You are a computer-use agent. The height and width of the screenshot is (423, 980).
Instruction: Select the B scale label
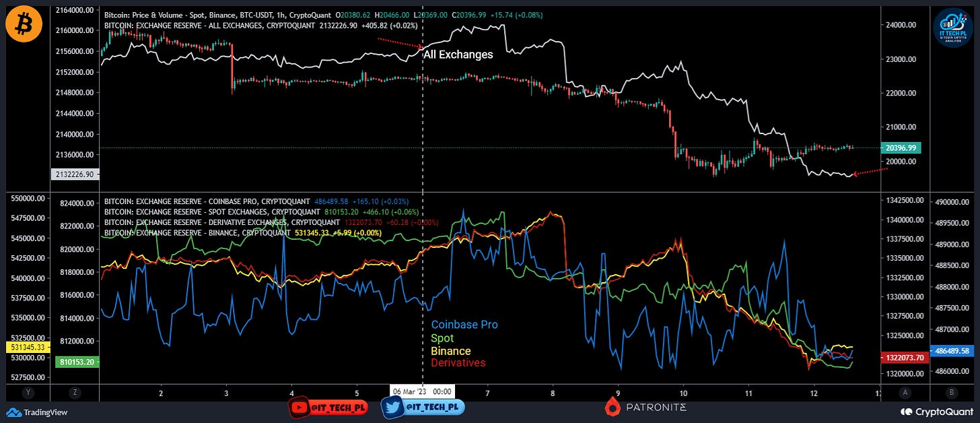[x=952, y=392]
